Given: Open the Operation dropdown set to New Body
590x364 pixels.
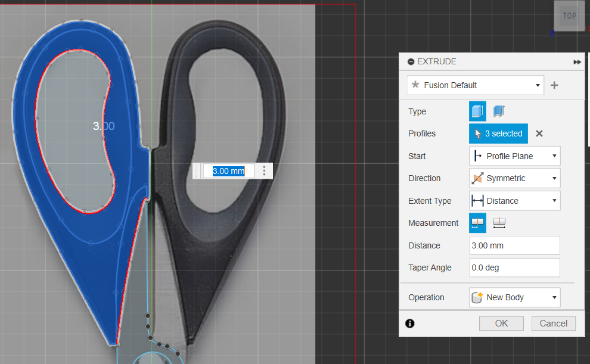Looking at the screenshot, I should [514, 297].
